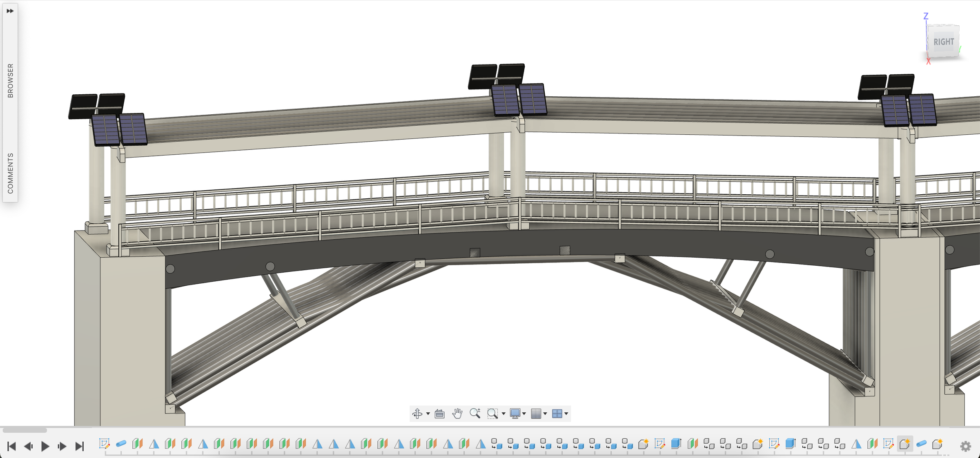Select the Zoom Window tool

coord(493,414)
